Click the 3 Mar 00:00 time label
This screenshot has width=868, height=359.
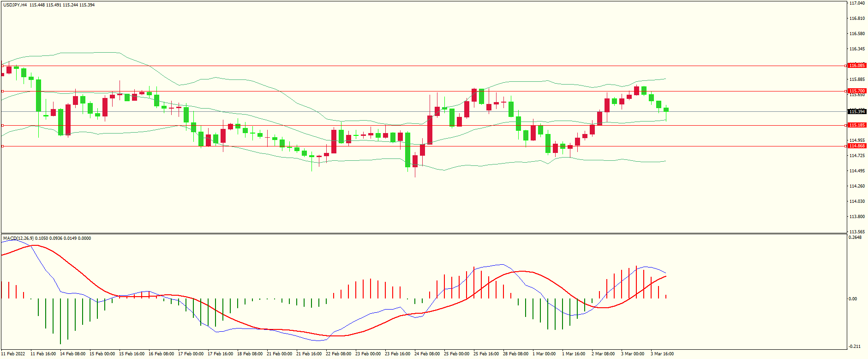tap(633, 354)
